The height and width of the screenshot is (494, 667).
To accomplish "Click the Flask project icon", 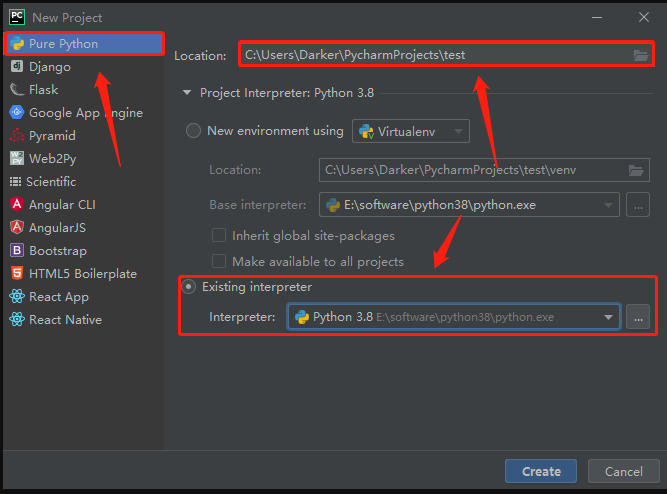I will tap(17, 90).
